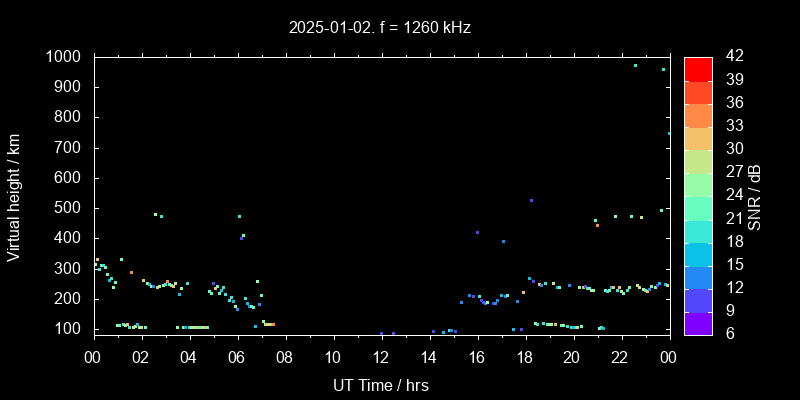Click the yellow-green 27–30 dB colorbar segment
This screenshot has height=400, width=800.
[x=698, y=160]
